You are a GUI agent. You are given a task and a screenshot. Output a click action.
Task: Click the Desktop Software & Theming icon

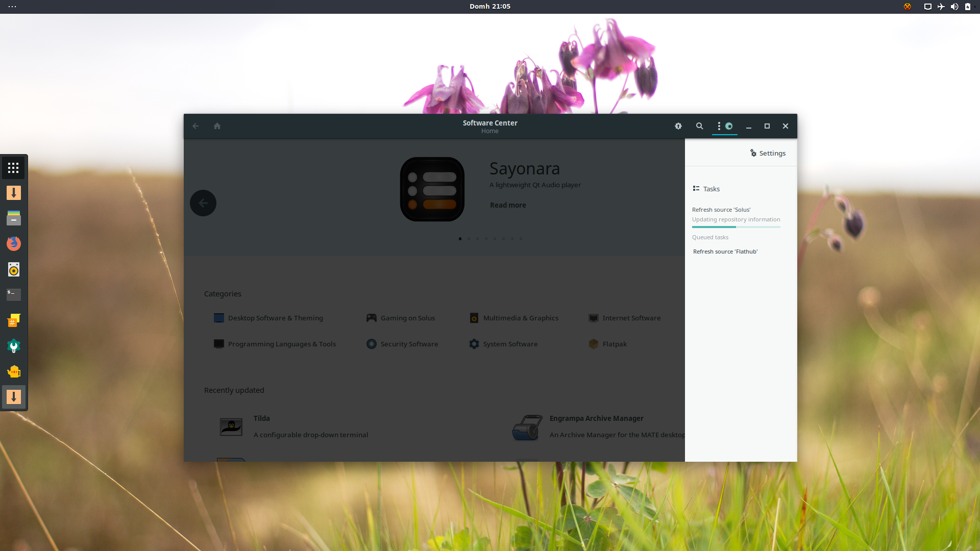219,318
